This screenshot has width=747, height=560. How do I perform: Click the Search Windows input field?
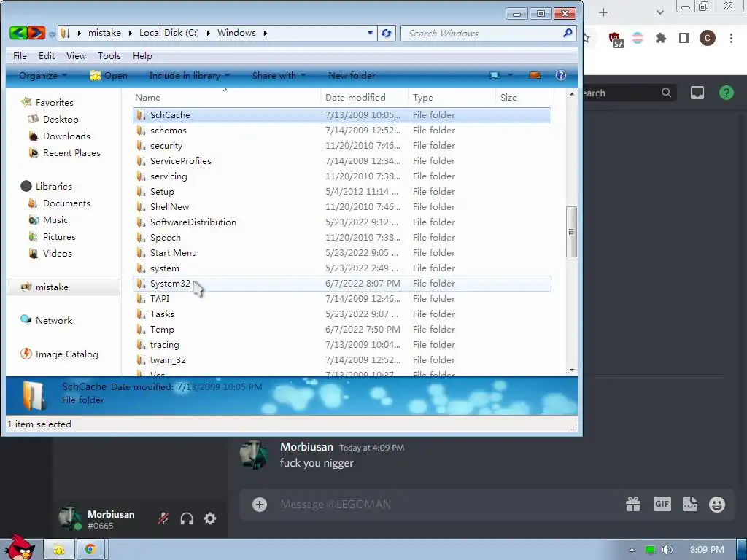pos(481,33)
